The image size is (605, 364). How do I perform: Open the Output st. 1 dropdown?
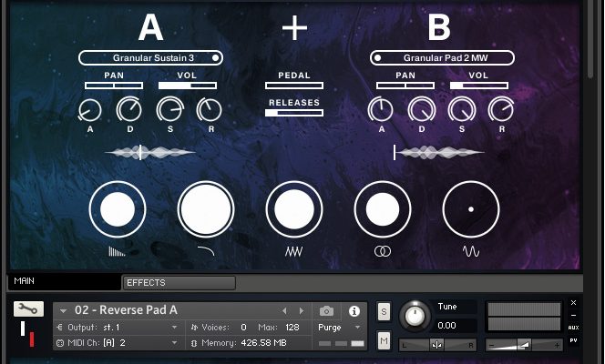118,327
